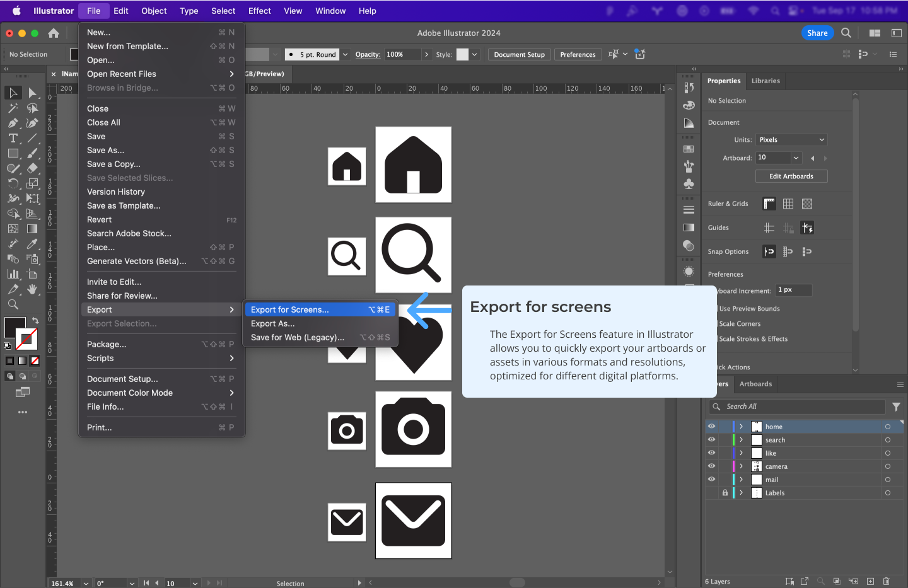Expand the home layer contents
This screenshot has width=908, height=588.
742,427
